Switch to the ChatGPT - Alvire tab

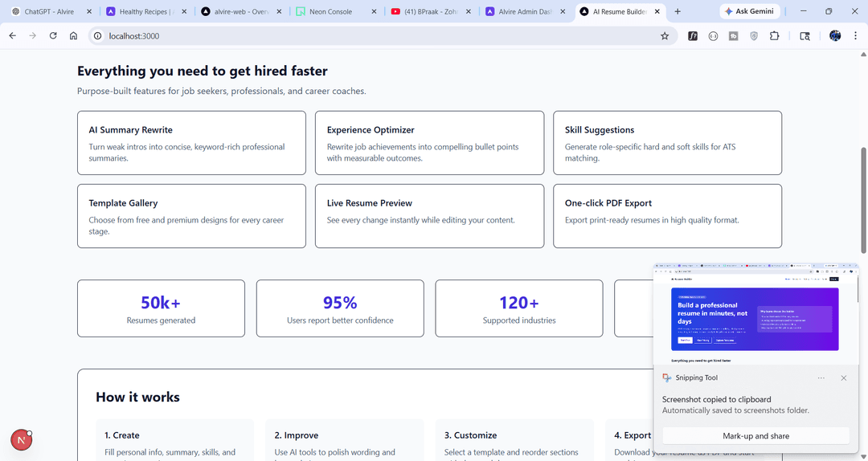point(49,11)
